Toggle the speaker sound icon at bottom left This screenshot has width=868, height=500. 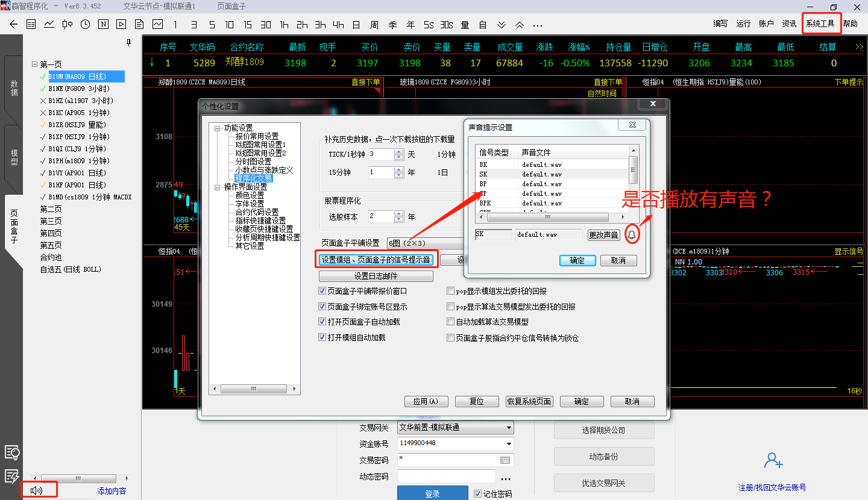[x=37, y=490]
